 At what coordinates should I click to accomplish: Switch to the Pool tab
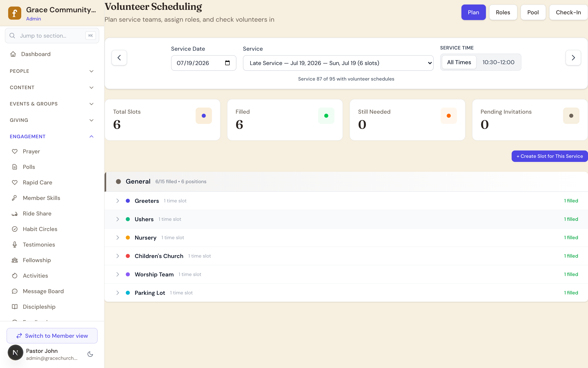coord(533,12)
